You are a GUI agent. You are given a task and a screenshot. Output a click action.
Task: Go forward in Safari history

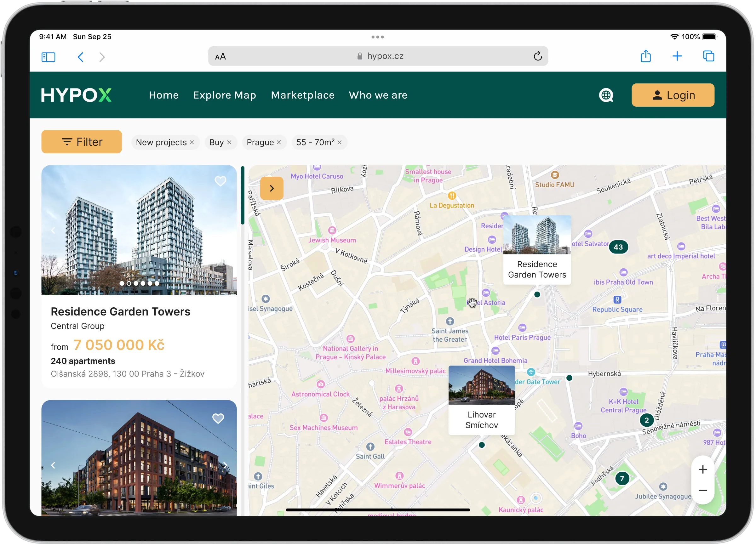(102, 57)
